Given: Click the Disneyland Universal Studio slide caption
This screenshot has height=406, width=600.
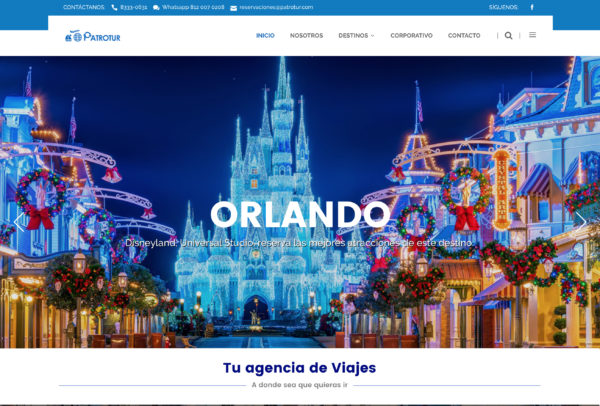Looking at the screenshot, I should click(x=299, y=243).
